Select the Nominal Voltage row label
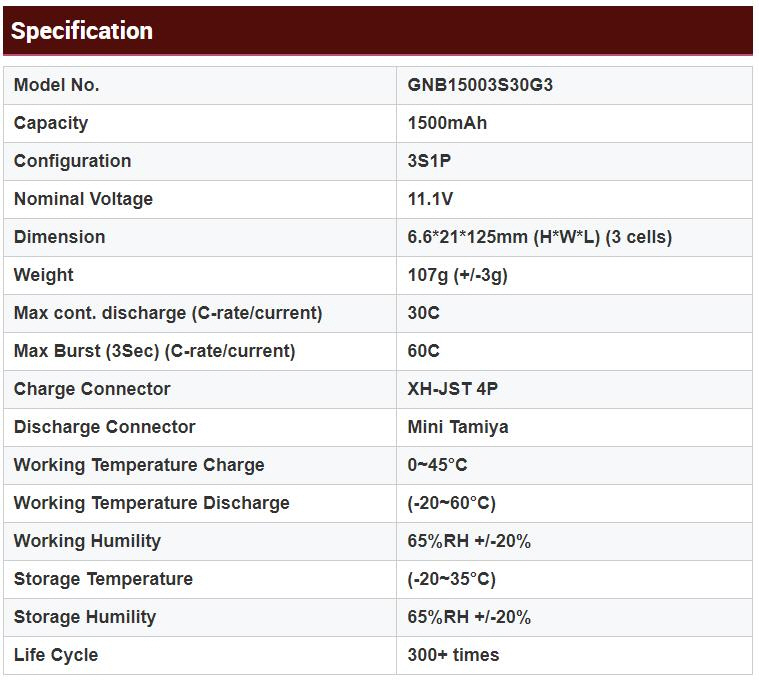Screen dimensions: 759x685 [x=83, y=199]
